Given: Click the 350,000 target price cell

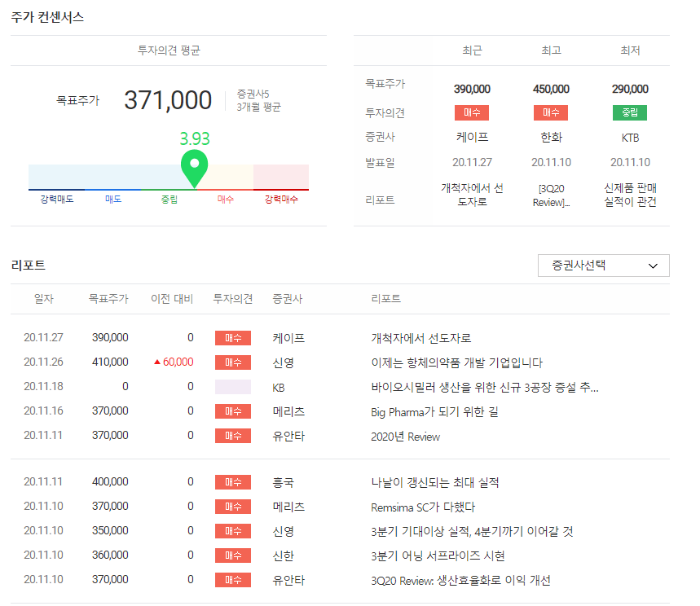Looking at the screenshot, I should pos(110,530).
